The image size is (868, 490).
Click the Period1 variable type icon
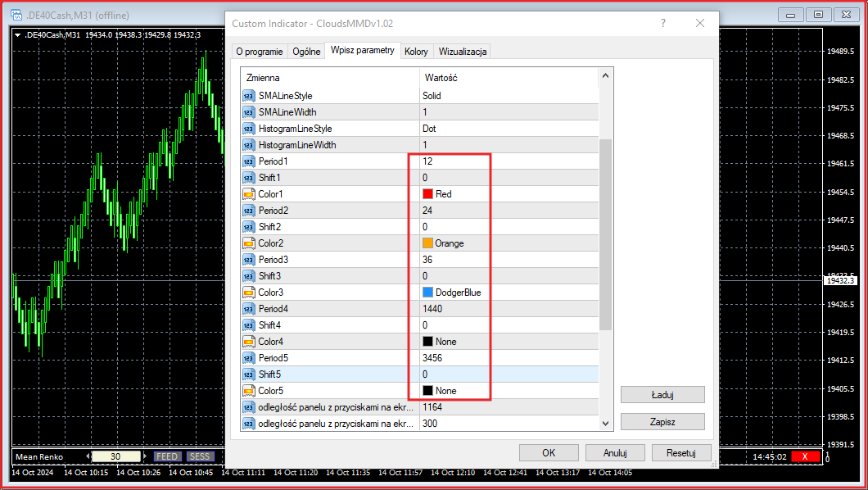pos(248,161)
